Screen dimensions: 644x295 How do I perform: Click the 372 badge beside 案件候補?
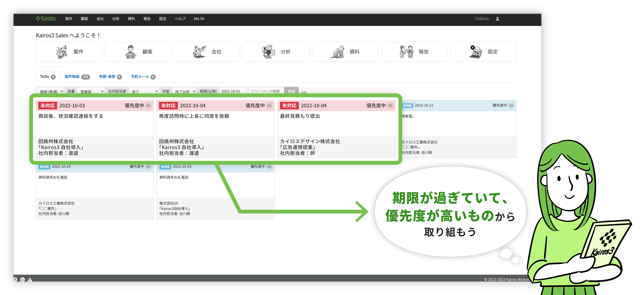(x=86, y=77)
